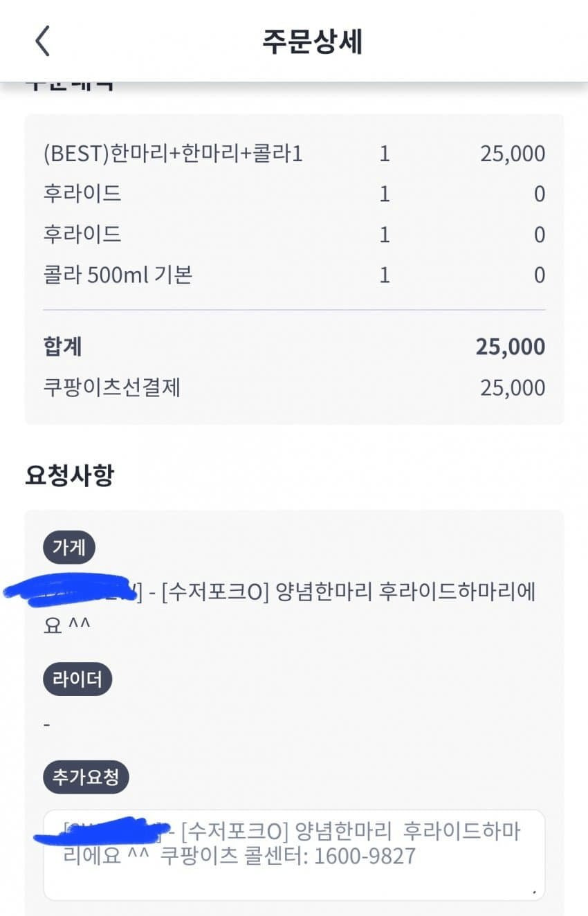Viewport: 588px width, 916px height.
Task: Click the first 후라이드 option row
Action: click(82, 194)
